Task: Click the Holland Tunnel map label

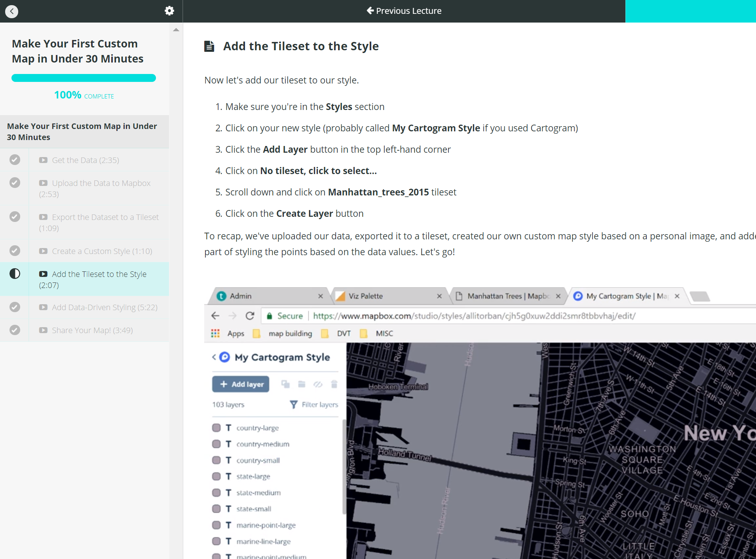Action: coord(405,455)
